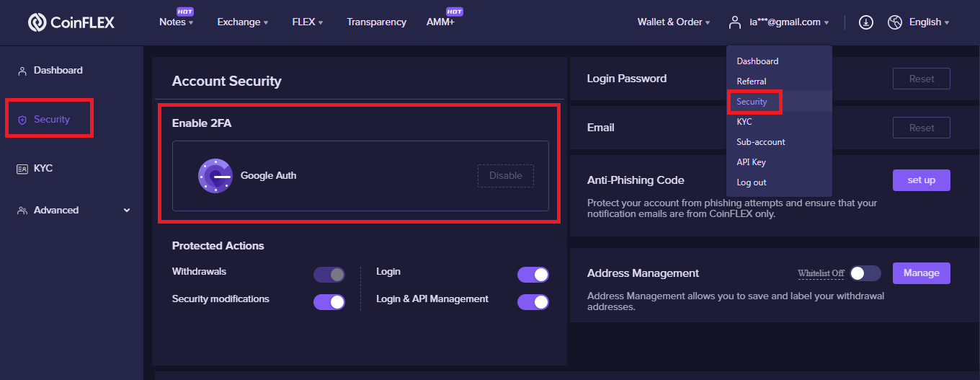Open KYC label in the left sidebar
This screenshot has width=980, height=380.
(x=43, y=169)
